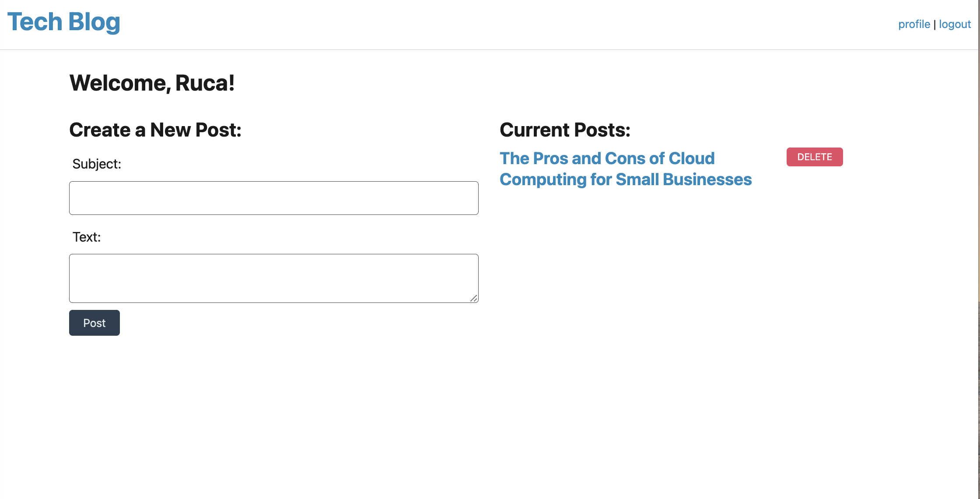The height and width of the screenshot is (499, 980).
Task: Go to the profile page link
Action: tap(914, 24)
